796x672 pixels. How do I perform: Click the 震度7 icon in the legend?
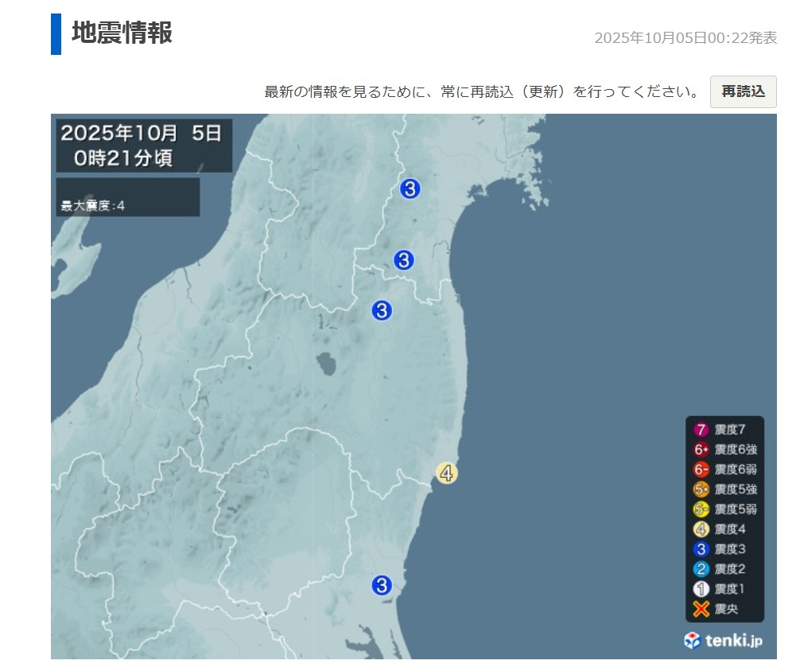pos(701,429)
